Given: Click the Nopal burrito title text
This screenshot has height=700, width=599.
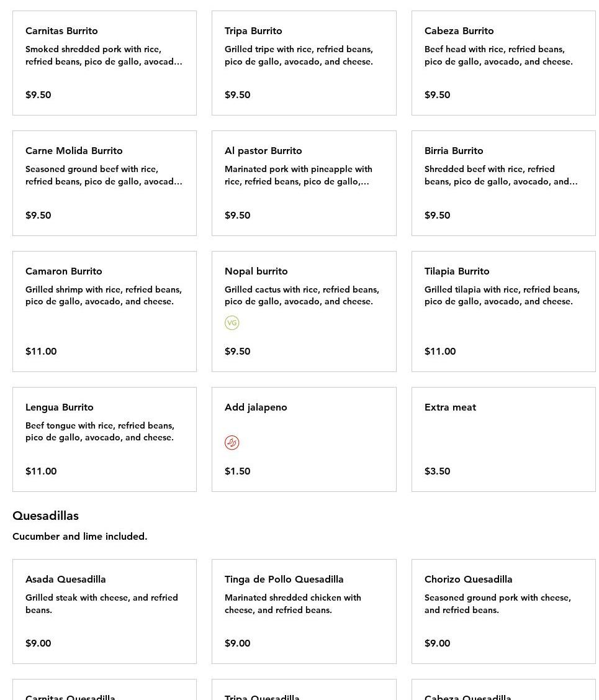Looking at the screenshot, I should (x=256, y=271).
